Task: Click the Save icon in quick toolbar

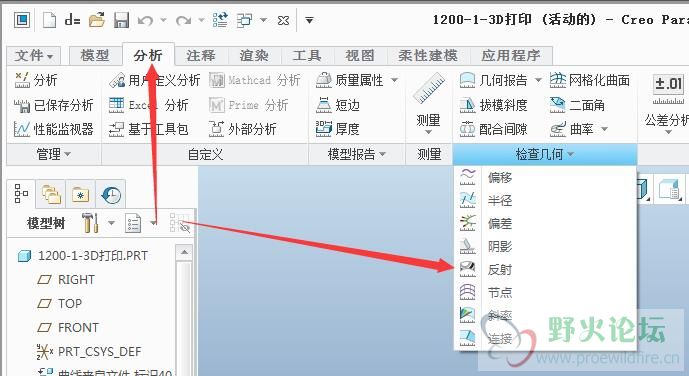Action: [121, 20]
